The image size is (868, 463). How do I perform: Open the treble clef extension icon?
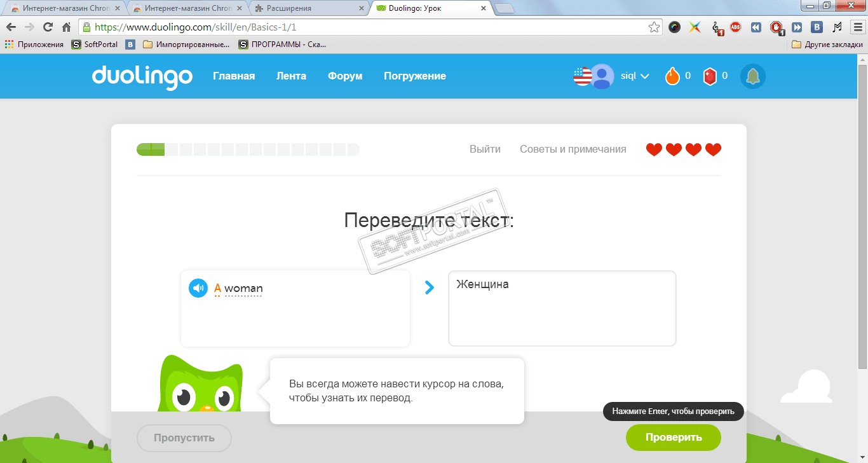click(717, 28)
